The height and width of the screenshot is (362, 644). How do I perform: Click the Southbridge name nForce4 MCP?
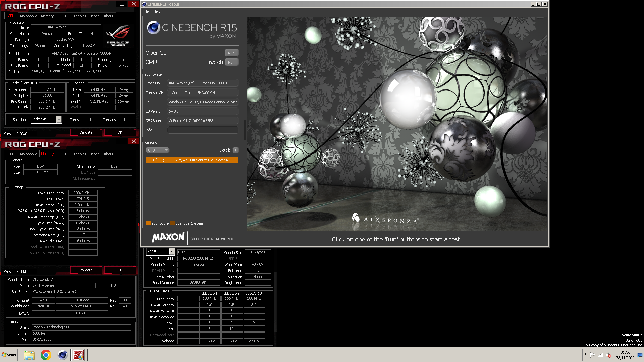(x=82, y=306)
